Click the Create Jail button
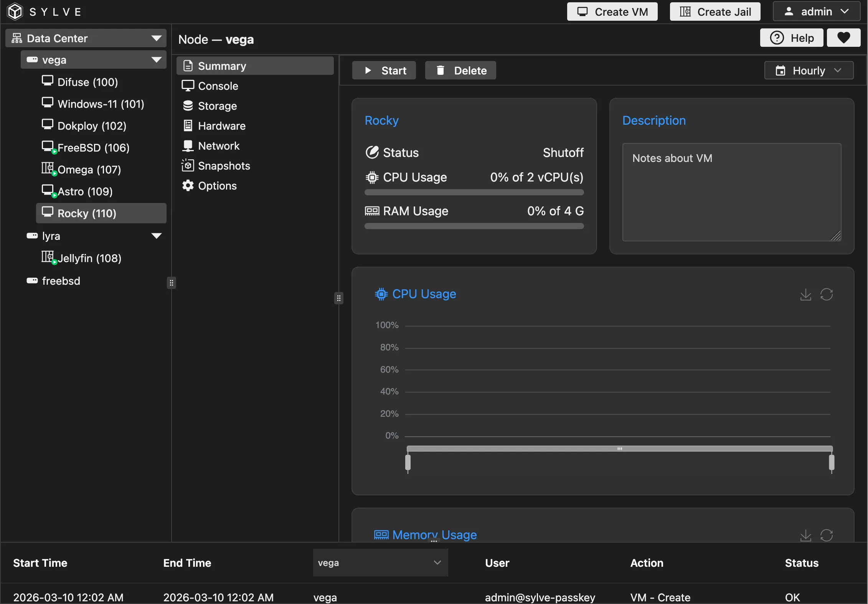868x604 pixels. [715, 12]
